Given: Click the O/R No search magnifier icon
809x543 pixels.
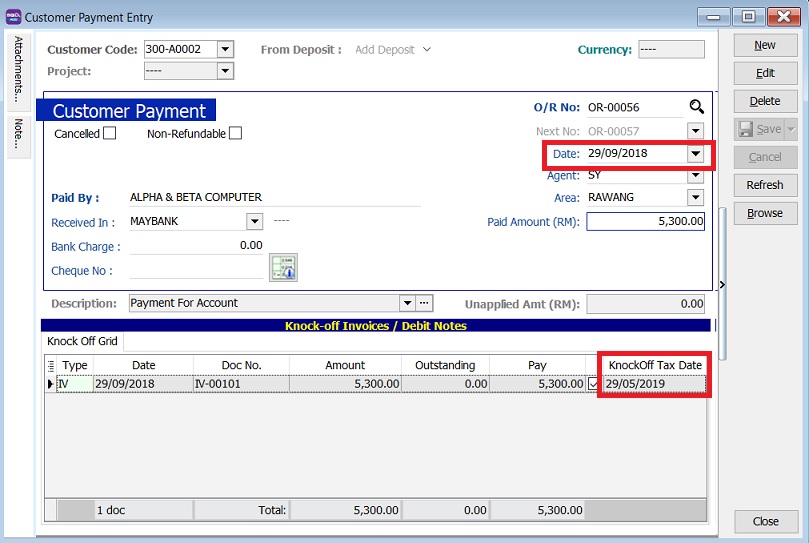Looking at the screenshot, I should pos(696,107).
